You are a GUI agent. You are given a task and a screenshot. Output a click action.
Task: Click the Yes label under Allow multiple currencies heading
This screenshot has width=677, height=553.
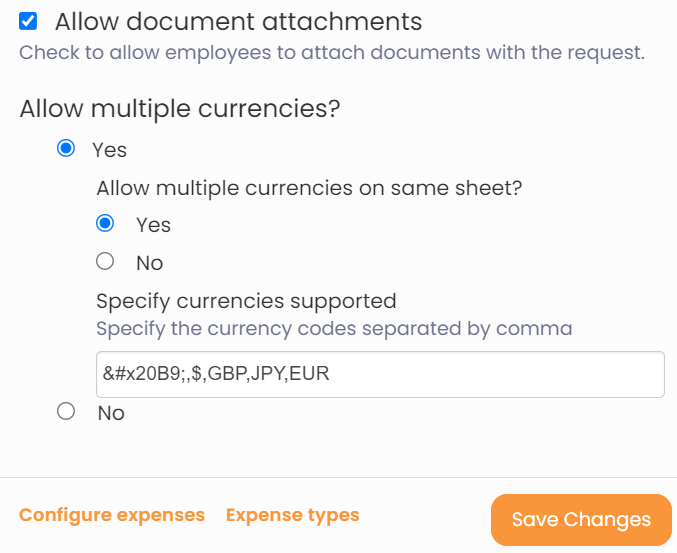[109, 150]
